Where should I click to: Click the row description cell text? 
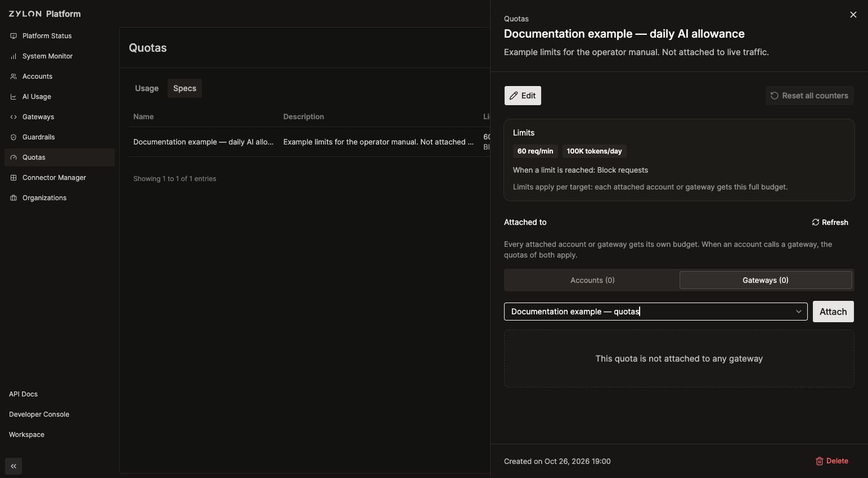378,142
